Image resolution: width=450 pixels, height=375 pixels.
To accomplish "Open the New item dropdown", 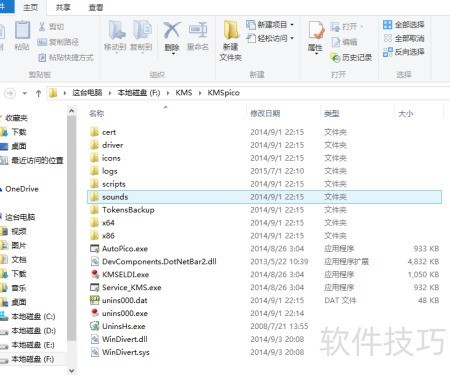I will pos(292,25).
